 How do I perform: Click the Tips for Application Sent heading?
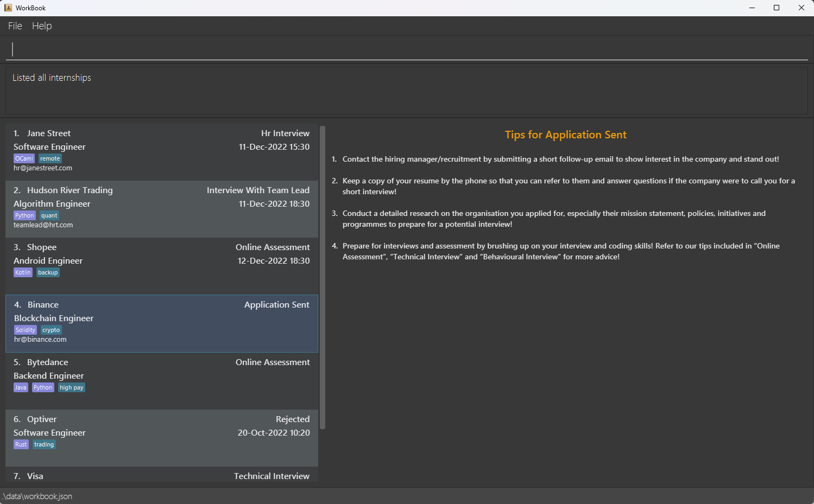(566, 135)
